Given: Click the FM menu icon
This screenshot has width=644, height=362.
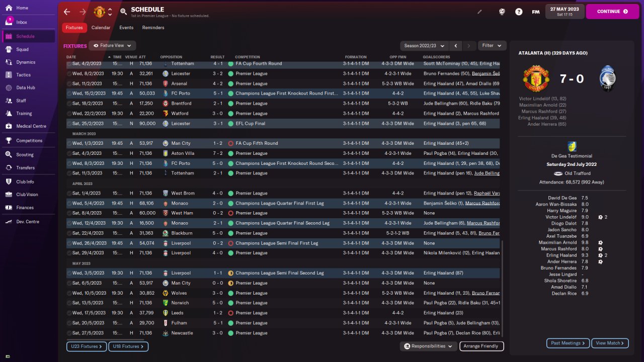Looking at the screenshot, I should [x=536, y=12].
